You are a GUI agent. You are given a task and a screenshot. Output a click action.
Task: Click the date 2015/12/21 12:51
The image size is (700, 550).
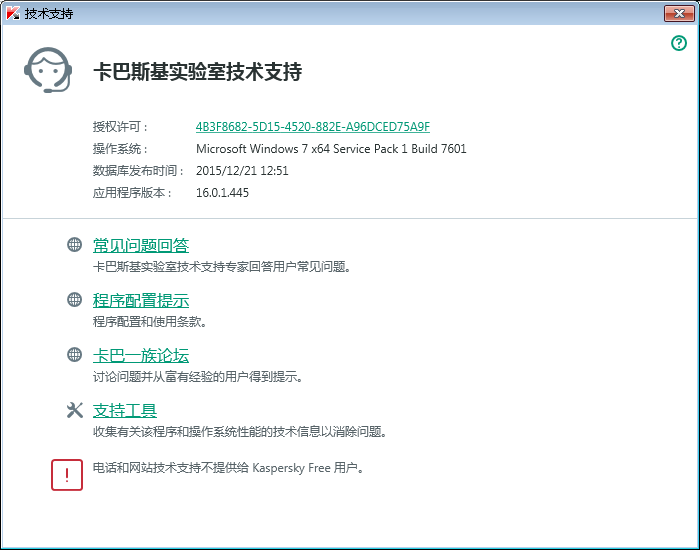click(242, 171)
